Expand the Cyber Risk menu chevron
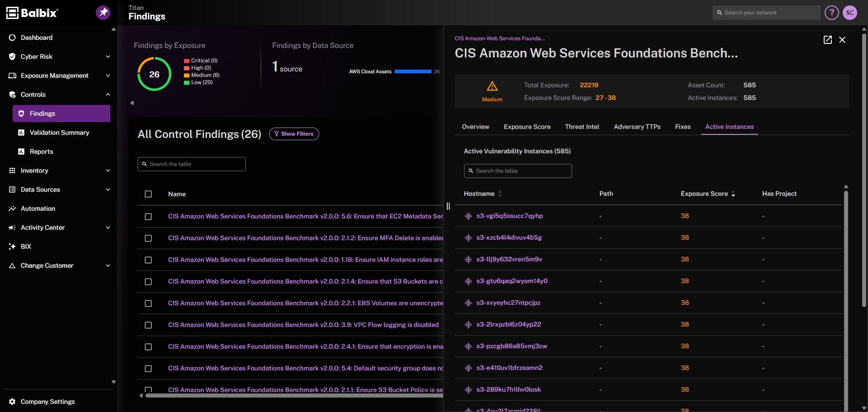The height and width of the screenshot is (412, 868). click(108, 57)
